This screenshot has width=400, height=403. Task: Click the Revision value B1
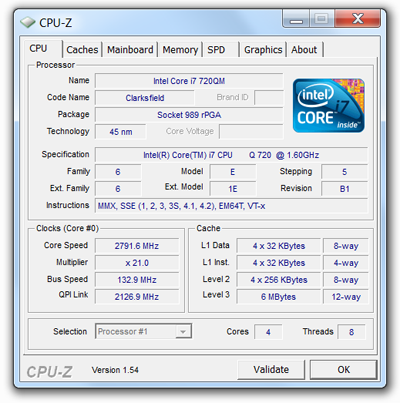344,189
